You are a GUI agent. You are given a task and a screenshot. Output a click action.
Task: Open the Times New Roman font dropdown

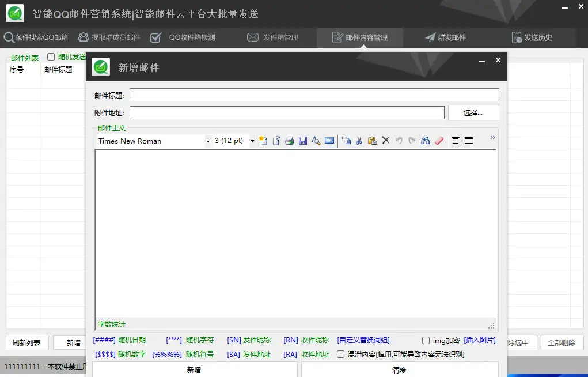point(208,141)
